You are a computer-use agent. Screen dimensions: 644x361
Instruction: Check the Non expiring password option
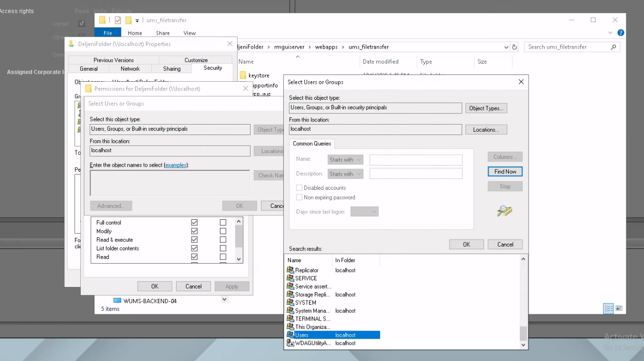299,198
